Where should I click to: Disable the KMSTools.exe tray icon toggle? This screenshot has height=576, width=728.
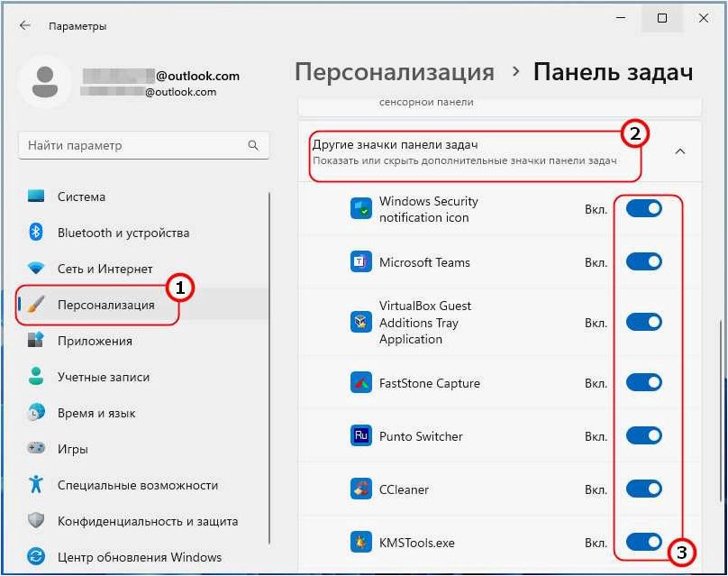coord(643,542)
